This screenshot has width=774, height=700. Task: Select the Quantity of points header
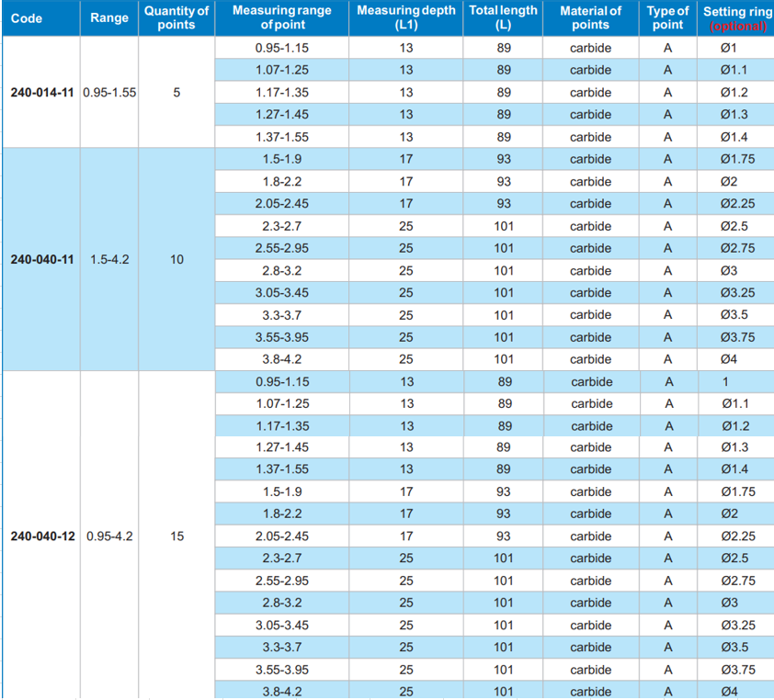[176, 18]
